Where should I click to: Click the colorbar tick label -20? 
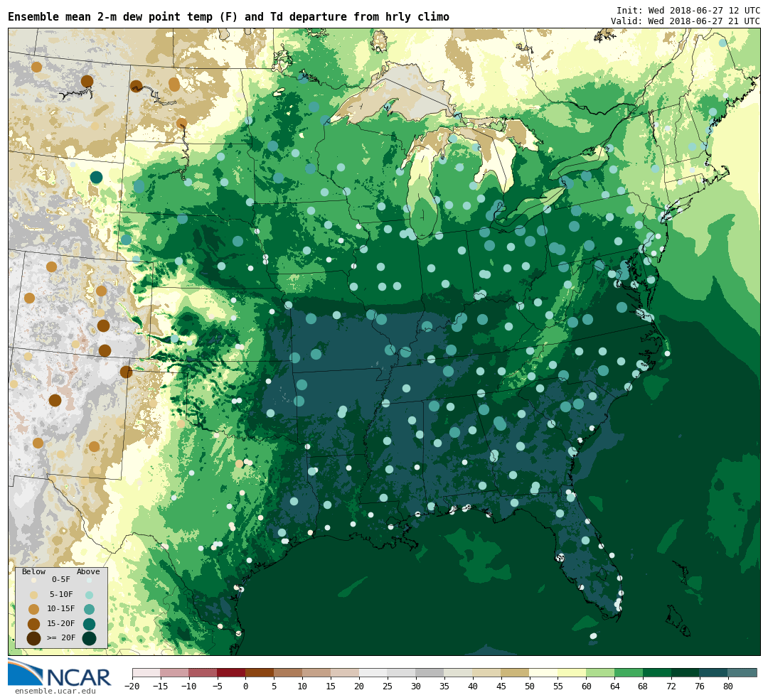(133, 686)
